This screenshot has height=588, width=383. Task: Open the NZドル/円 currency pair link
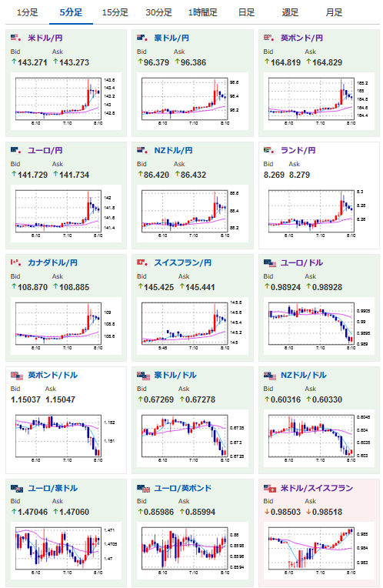click(173, 150)
